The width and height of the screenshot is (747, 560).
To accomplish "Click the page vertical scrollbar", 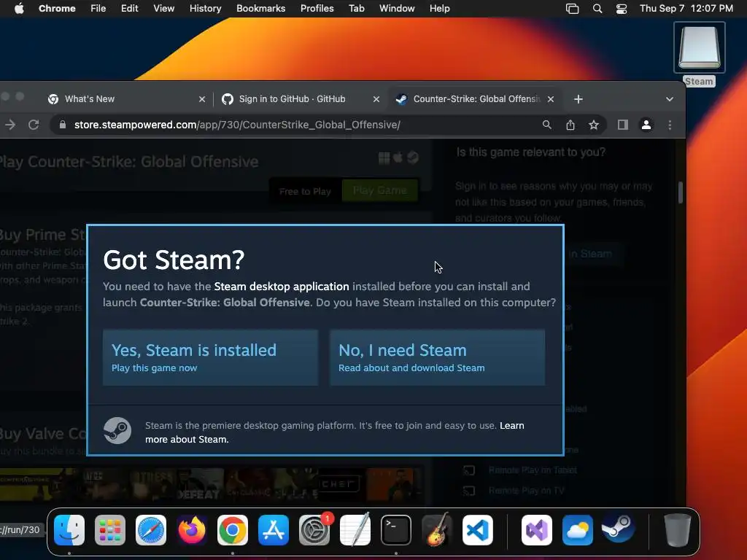I will point(681,192).
